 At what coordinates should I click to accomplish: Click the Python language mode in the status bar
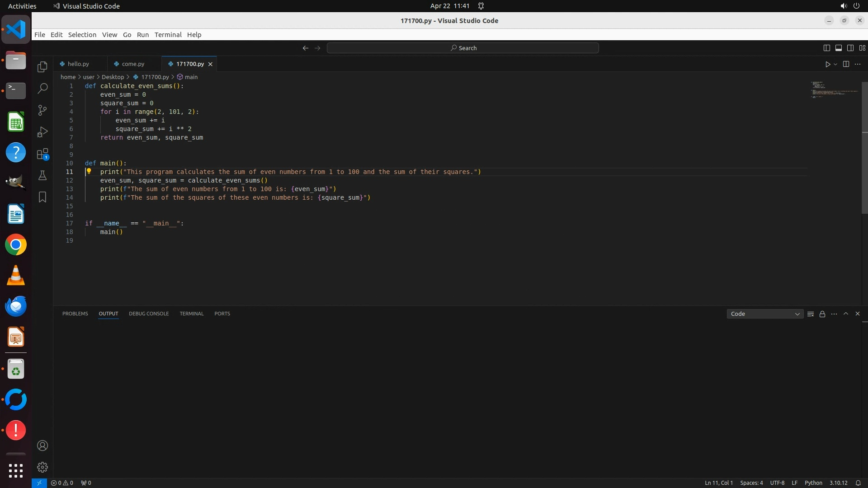[x=813, y=483]
